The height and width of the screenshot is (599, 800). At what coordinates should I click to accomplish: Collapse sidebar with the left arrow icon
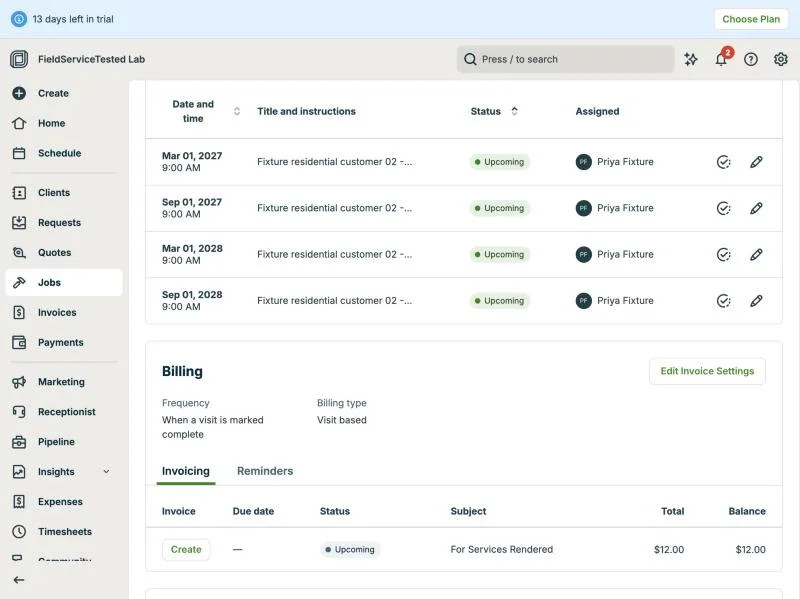coord(19,580)
